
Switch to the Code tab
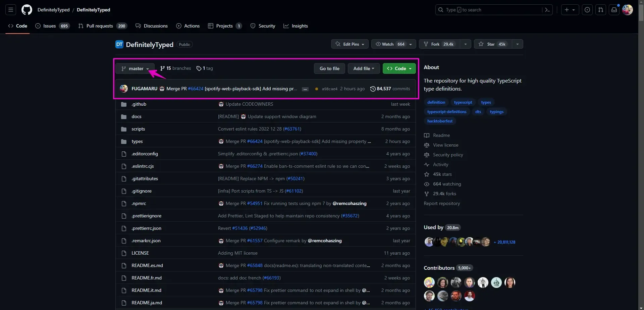(x=18, y=26)
